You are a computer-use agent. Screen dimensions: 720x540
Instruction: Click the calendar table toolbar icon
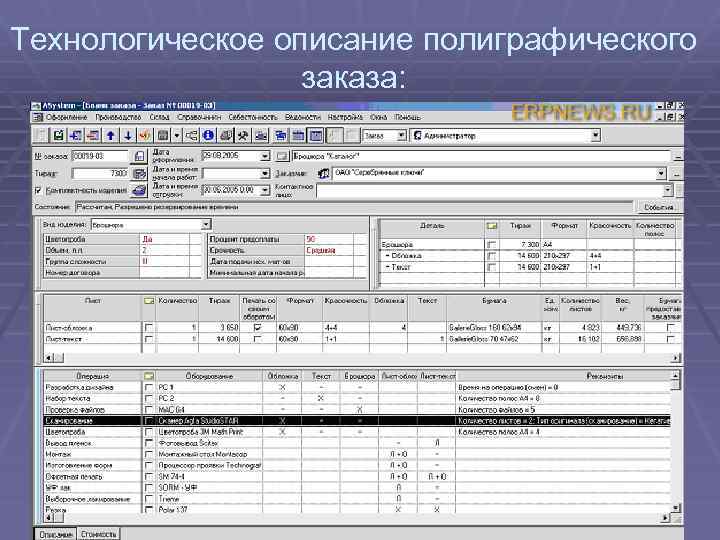298,135
